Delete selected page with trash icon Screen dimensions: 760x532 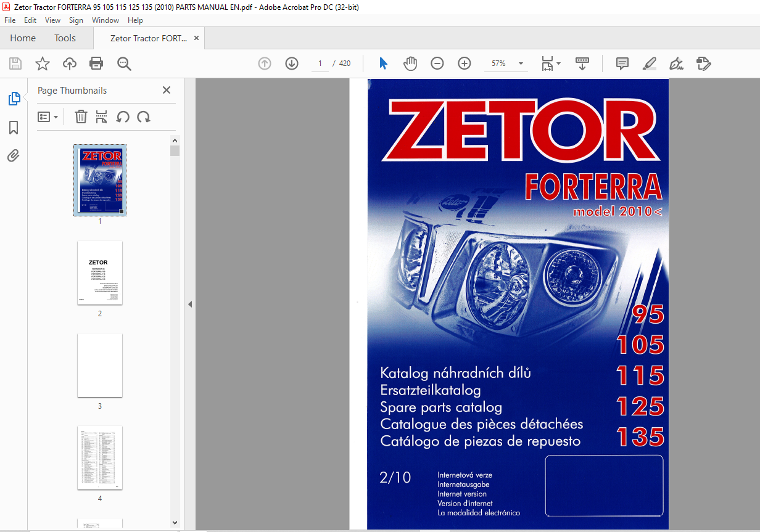(x=81, y=117)
